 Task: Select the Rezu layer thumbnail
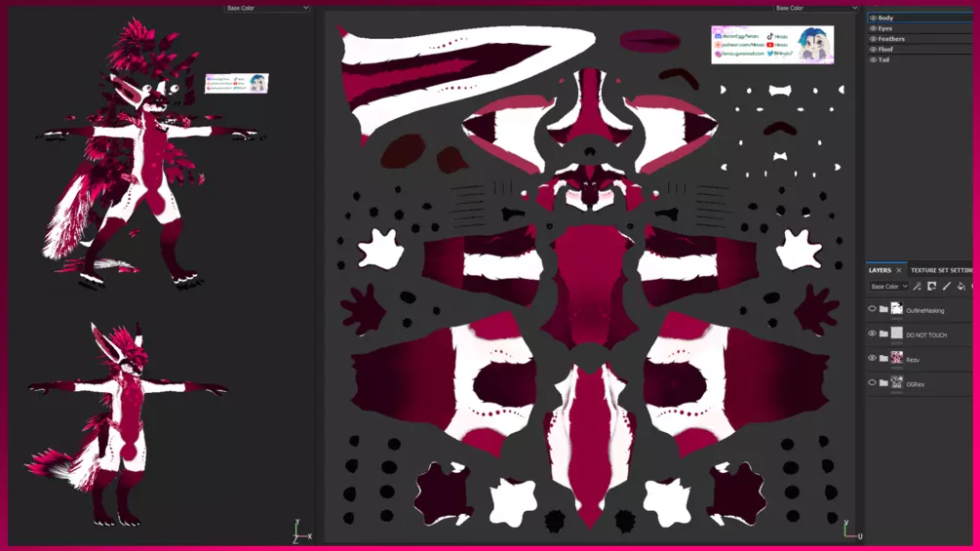(897, 357)
